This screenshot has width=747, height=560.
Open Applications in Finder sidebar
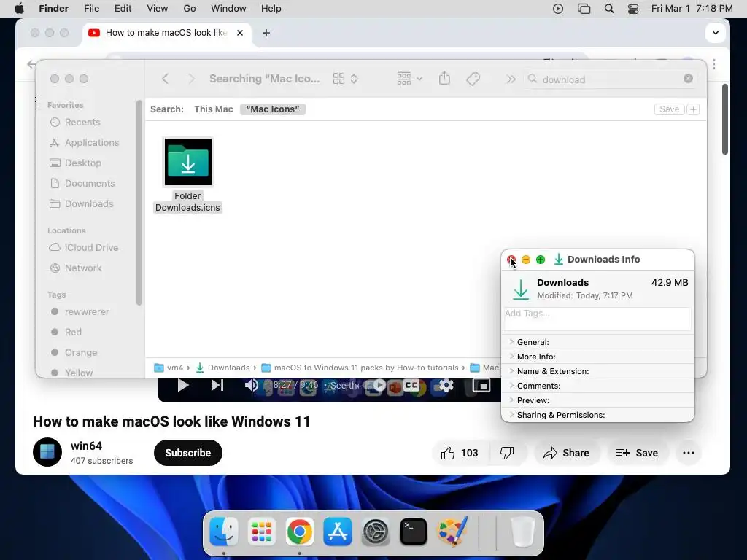(91, 143)
